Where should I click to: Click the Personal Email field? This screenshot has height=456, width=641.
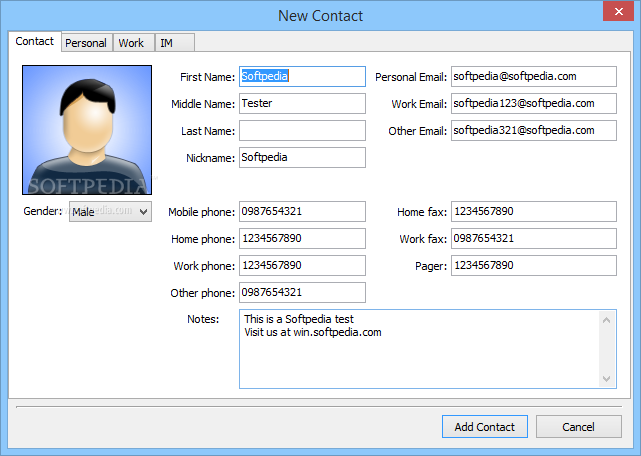(x=534, y=76)
